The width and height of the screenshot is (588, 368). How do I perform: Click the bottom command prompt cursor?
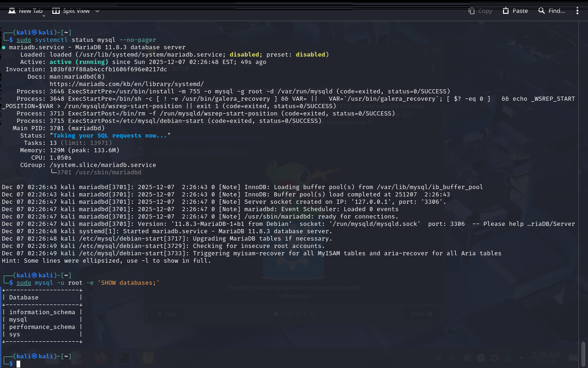tap(18, 364)
